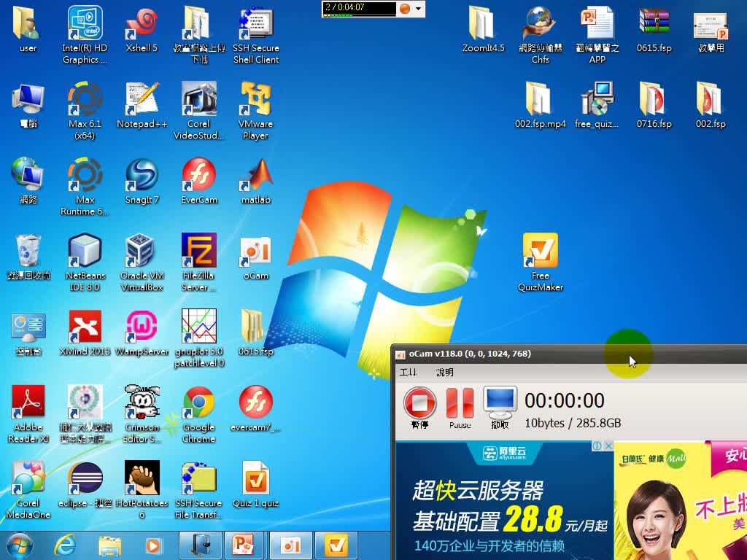
Task: Open the Aliyun cloud server advertisement
Action: [505, 500]
